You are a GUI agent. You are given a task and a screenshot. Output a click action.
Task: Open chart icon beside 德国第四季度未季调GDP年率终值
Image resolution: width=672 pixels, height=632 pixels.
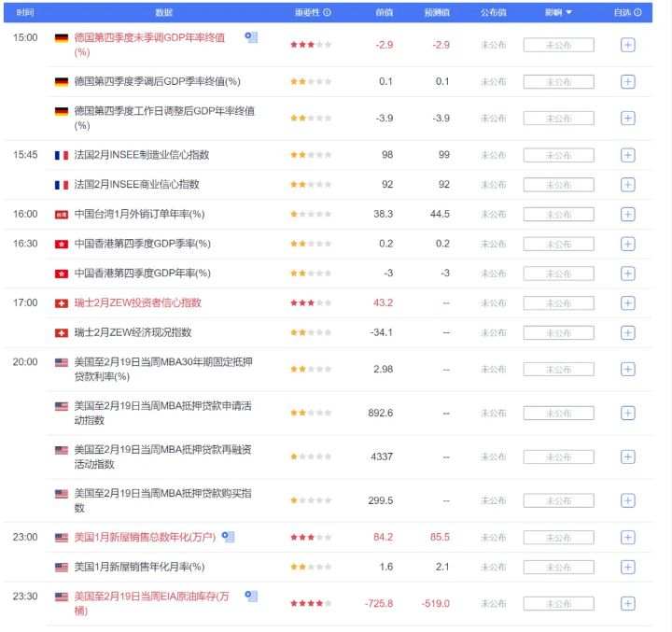click(251, 37)
